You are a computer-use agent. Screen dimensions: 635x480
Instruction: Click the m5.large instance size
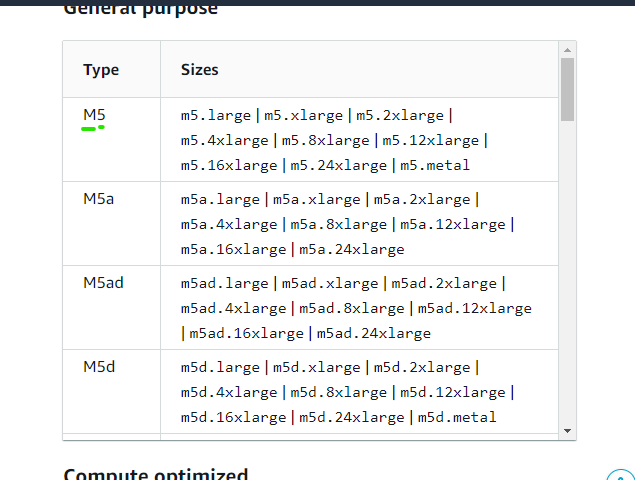(216, 115)
